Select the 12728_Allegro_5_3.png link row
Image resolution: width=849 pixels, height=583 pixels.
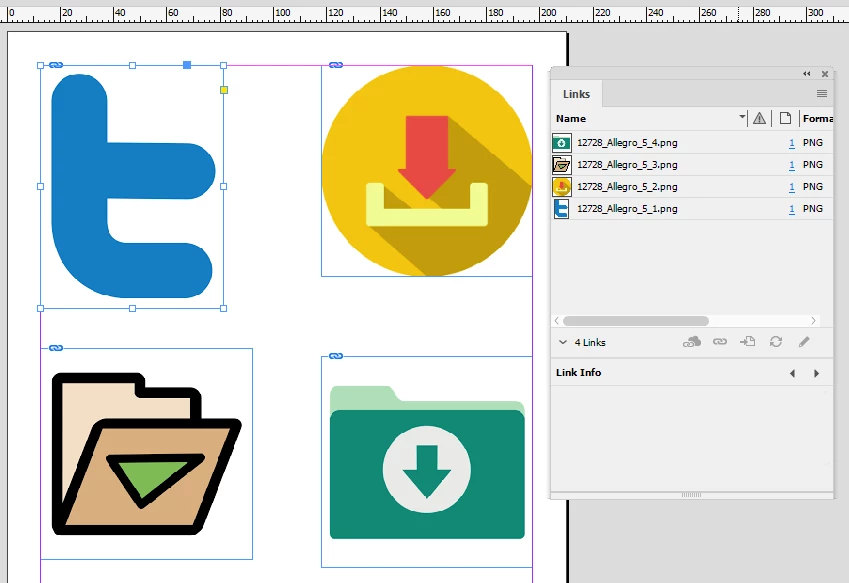[x=692, y=165]
